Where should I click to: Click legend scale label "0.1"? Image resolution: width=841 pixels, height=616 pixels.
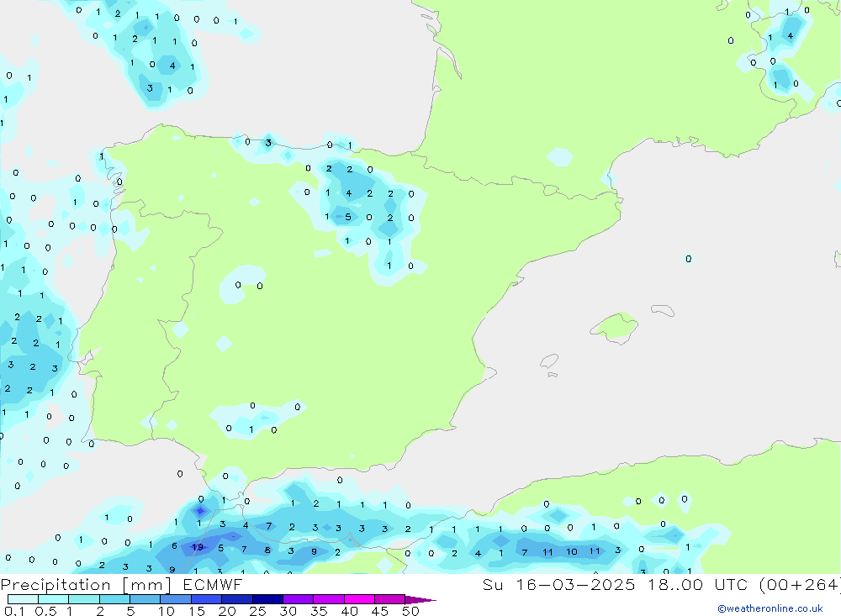[14, 611]
